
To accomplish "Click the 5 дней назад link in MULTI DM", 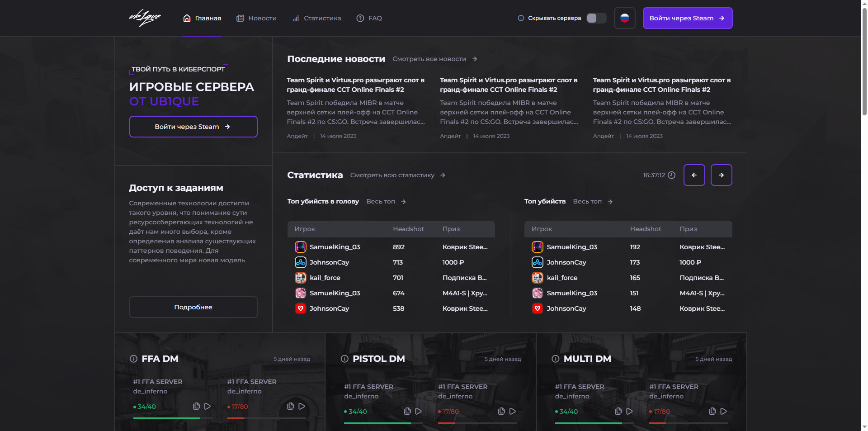I will 714,359.
